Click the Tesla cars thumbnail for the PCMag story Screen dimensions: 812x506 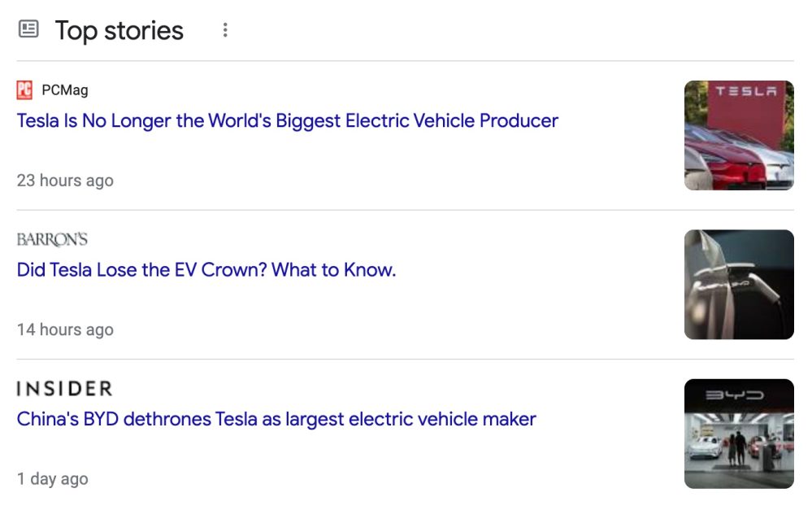[x=739, y=135]
